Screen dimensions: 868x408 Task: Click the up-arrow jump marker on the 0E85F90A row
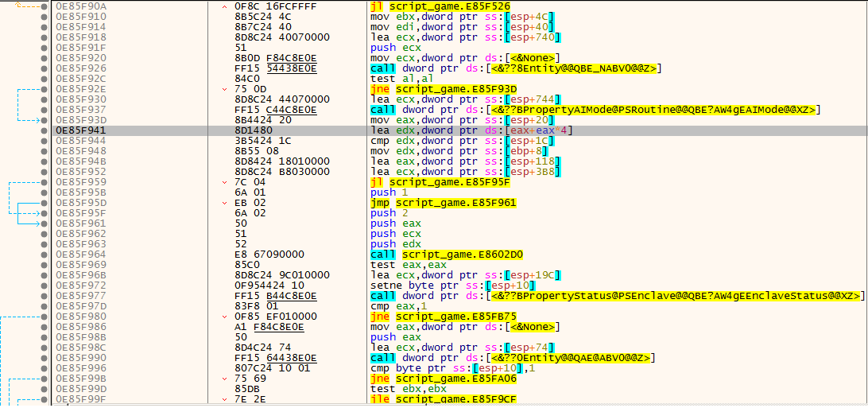click(x=225, y=6)
